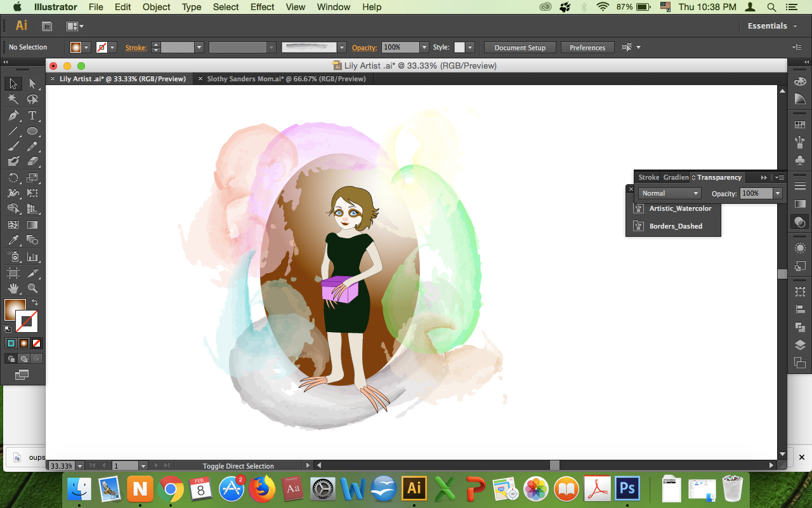Switch to the Stroke panel tab
Screen dimensions: 812x508
pos(648,177)
